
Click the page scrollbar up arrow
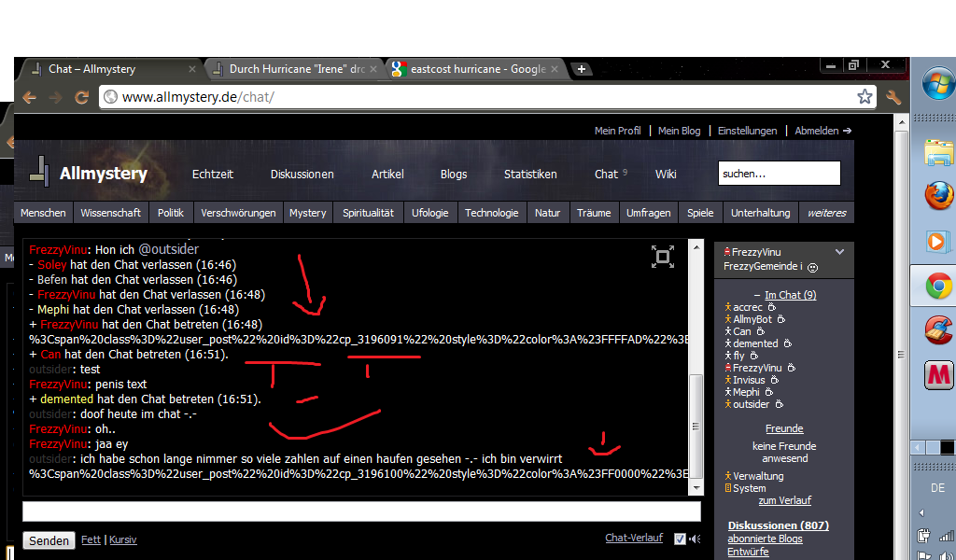(903, 122)
